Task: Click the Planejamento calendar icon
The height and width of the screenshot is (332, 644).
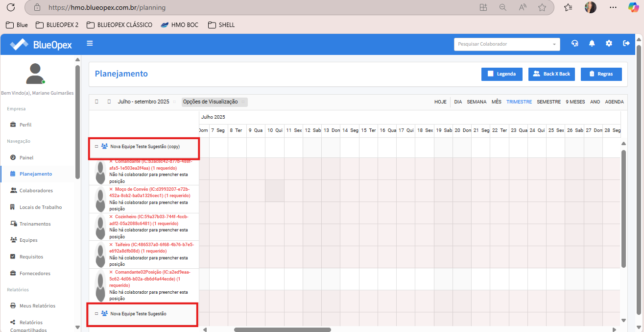Action: (x=13, y=174)
